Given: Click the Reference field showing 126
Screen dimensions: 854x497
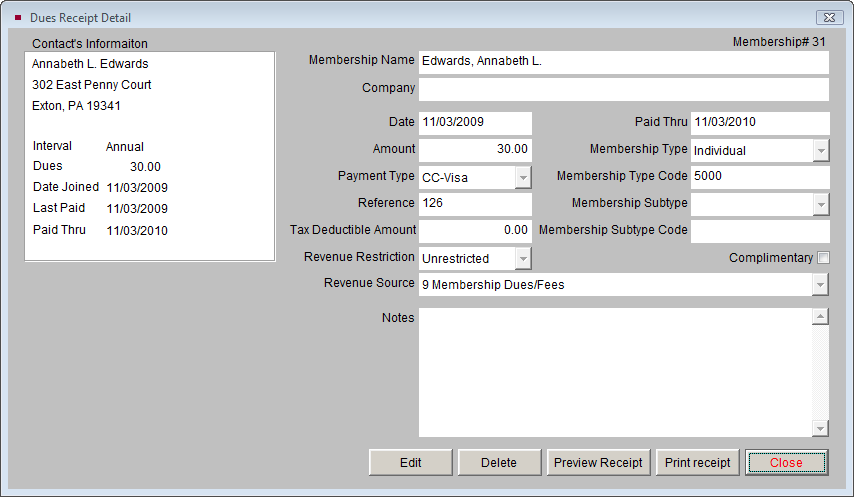Looking at the screenshot, I should [475, 205].
